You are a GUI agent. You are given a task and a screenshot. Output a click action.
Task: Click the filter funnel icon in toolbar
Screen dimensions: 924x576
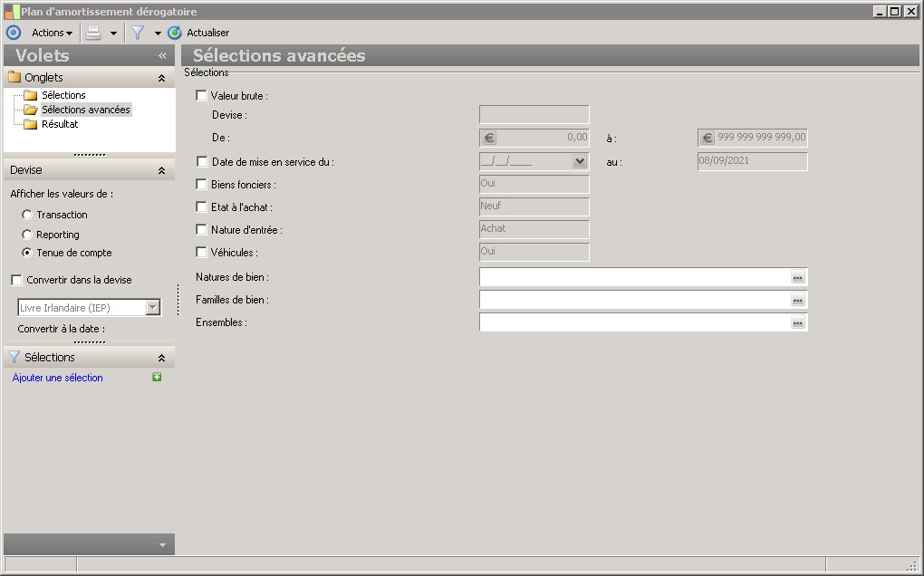pyautogui.click(x=138, y=33)
